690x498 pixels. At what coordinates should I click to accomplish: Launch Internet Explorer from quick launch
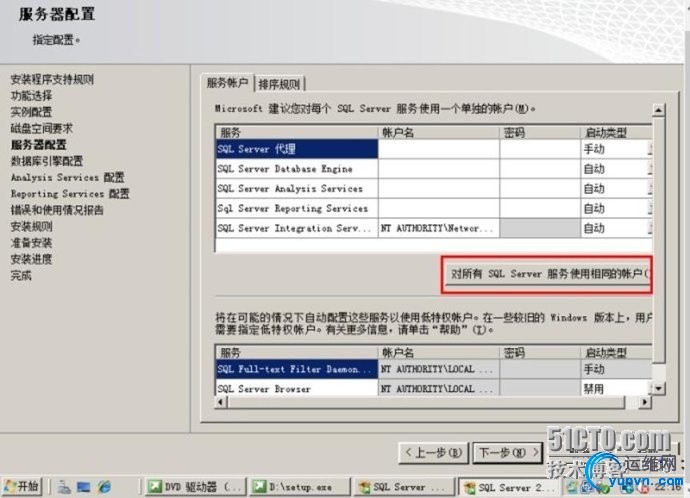(105, 487)
